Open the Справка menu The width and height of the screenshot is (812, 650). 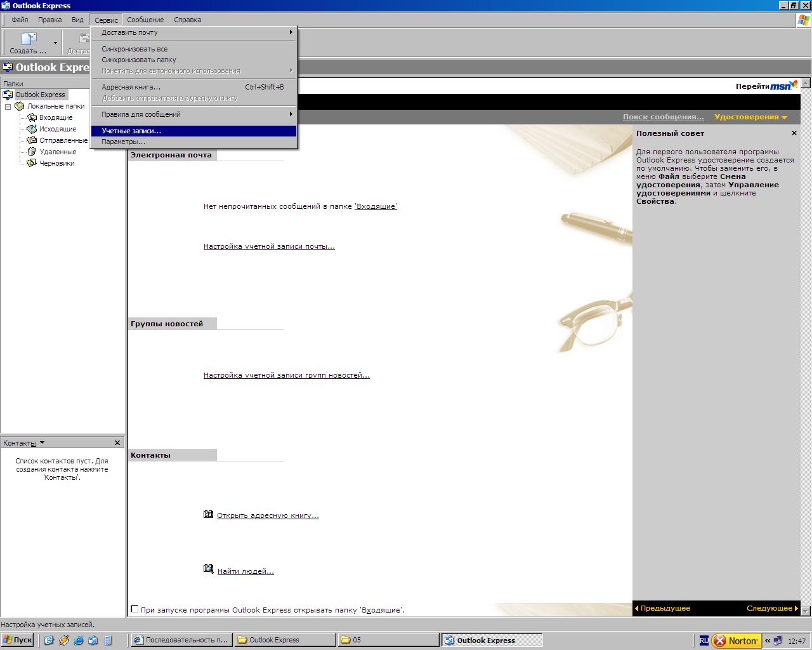pyautogui.click(x=188, y=20)
